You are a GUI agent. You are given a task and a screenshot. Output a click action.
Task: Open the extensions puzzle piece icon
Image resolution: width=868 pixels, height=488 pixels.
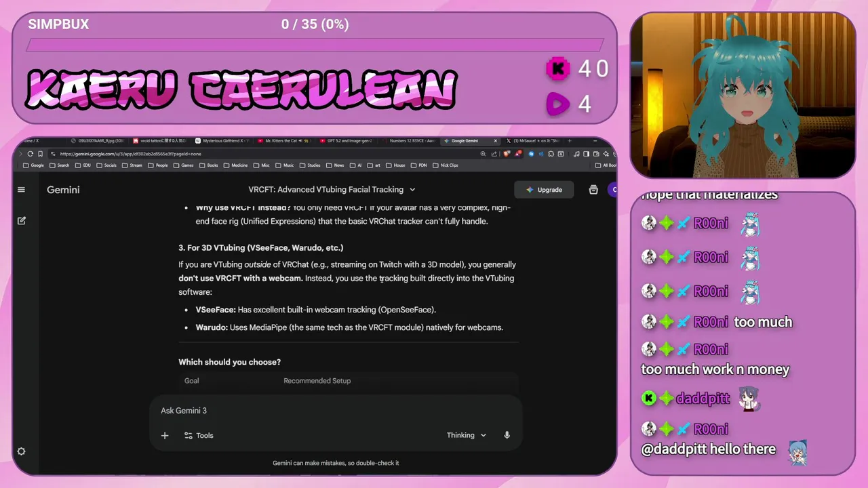click(x=551, y=154)
